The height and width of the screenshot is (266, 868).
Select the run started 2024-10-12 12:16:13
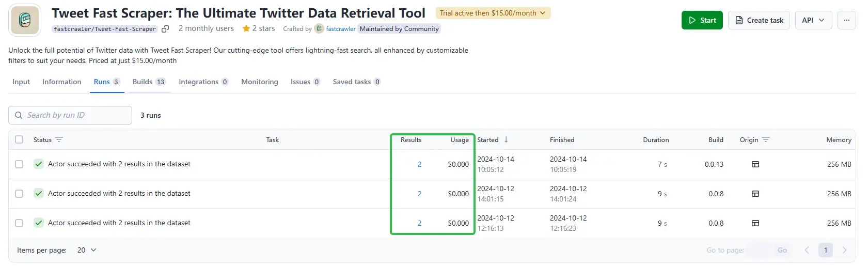(19, 223)
